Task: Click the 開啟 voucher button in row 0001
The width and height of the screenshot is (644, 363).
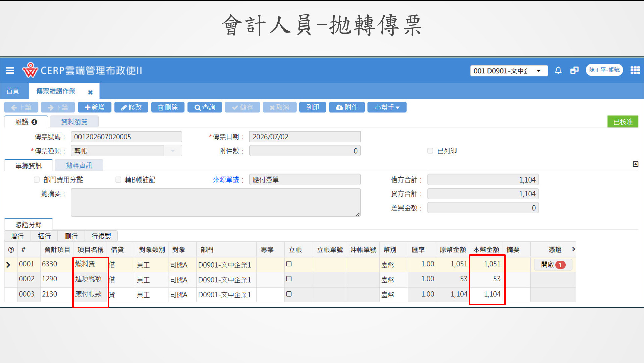Action: click(553, 265)
